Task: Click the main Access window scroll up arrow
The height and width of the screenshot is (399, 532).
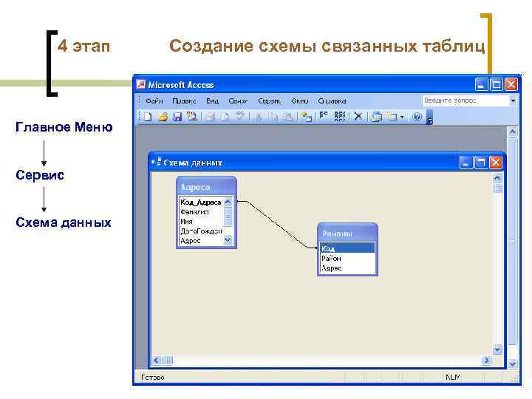Action: pos(512,132)
